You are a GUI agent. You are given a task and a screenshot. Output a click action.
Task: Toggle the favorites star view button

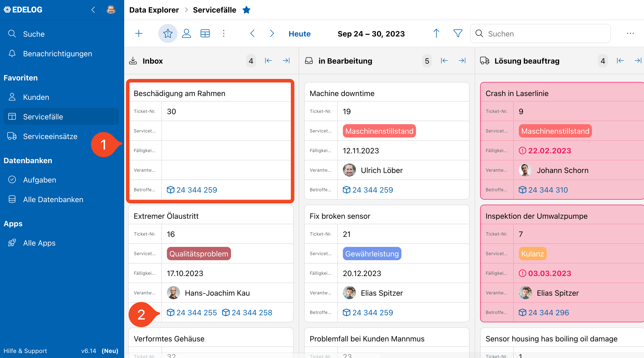tap(168, 33)
